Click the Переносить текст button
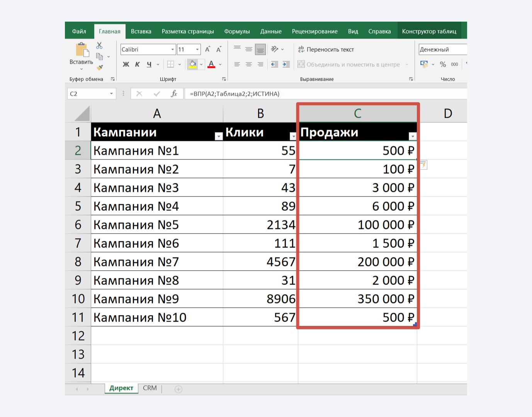 (326, 49)
